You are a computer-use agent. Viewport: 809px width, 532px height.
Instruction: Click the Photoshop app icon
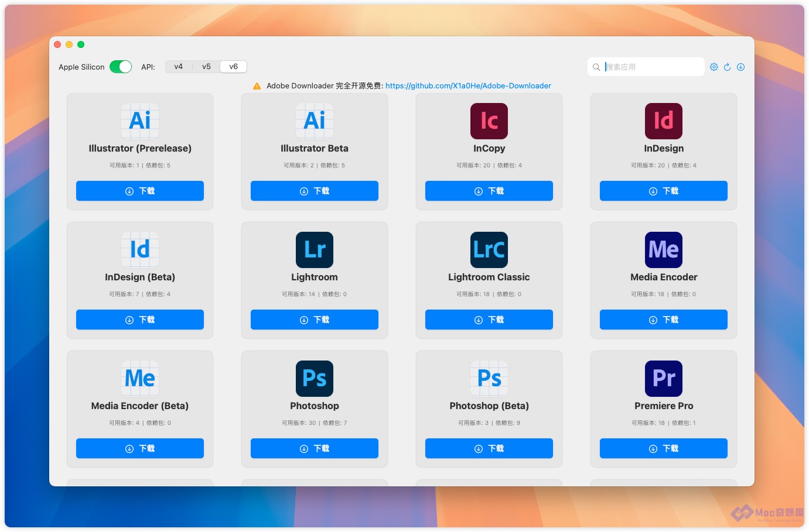(x=315, y=379)
